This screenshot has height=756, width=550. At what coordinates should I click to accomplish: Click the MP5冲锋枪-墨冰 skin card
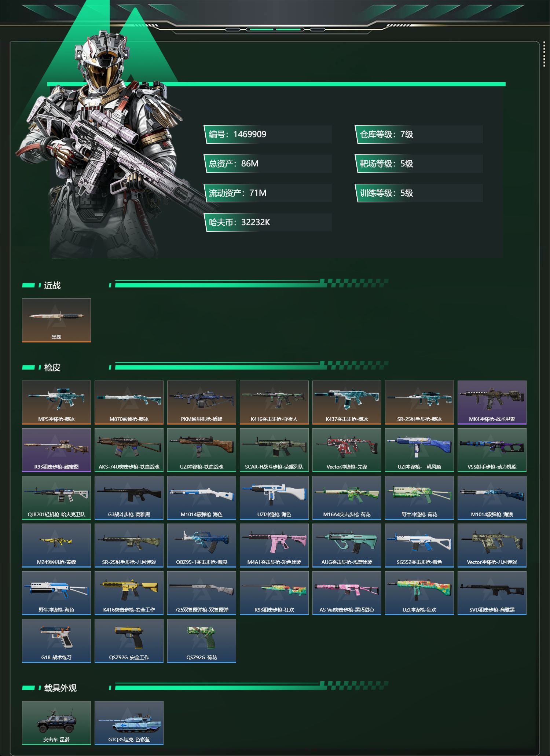[x=56, y=403]
